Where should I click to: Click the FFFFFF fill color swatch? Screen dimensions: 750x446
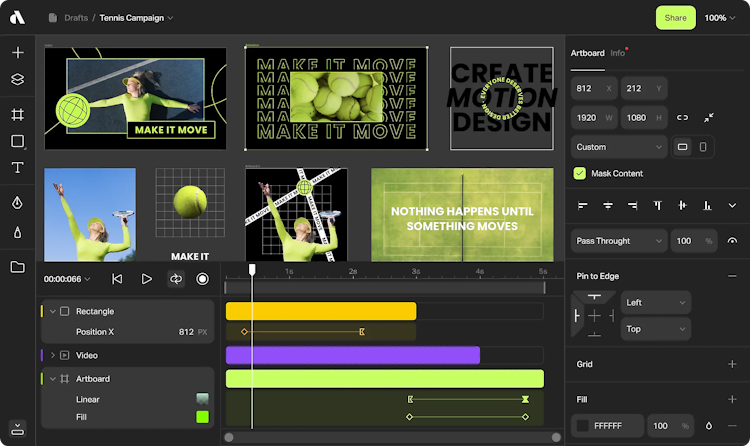coord(582,426)
